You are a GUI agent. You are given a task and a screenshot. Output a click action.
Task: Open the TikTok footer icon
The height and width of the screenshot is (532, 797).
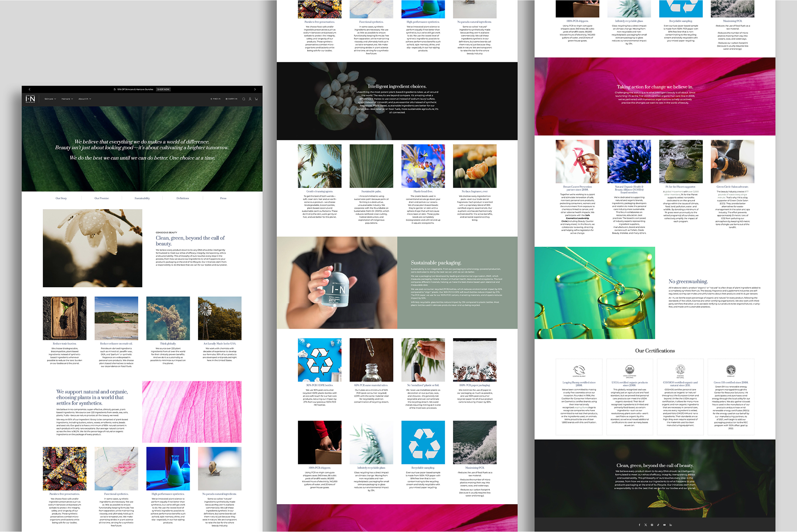pyautogui.click(x=658, y=525)
